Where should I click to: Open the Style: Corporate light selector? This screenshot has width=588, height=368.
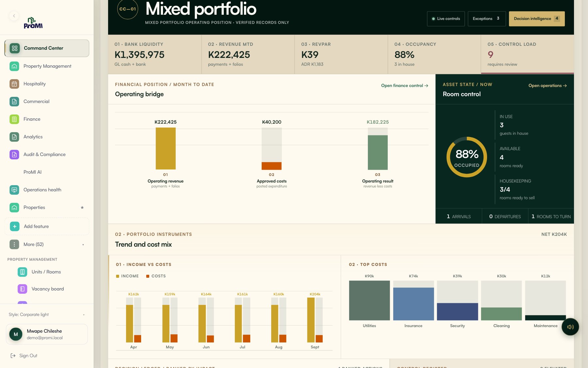tap(47, 315)
